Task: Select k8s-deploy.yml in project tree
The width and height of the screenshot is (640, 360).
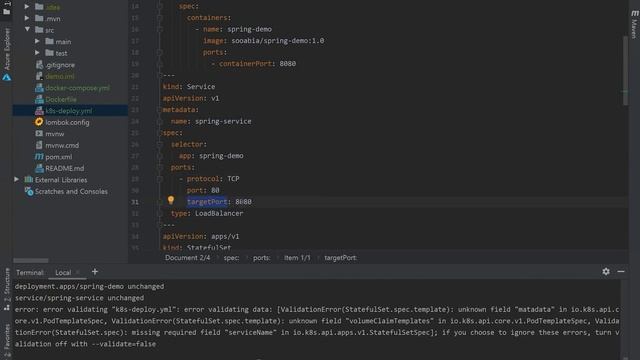Action: (70, 111)
